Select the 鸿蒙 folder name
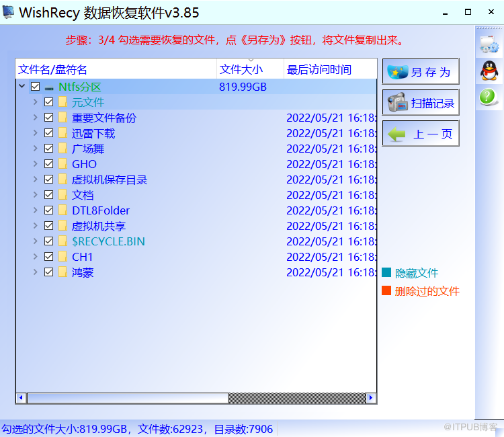 pos(83,273)
